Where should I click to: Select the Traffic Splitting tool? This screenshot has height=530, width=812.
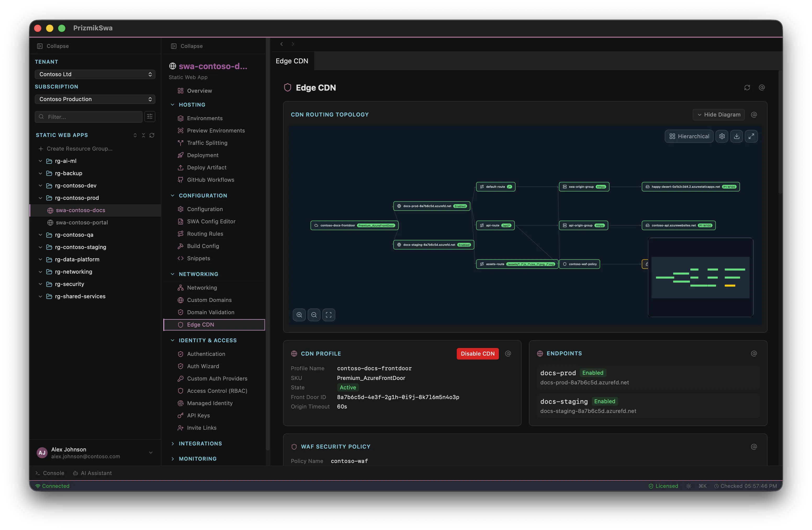pyautogui.click(x=207, y=143)
